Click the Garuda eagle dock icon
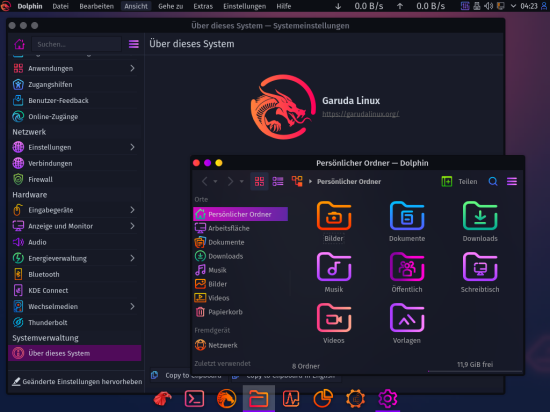Viewport: 550px width, 412px height. coord(162,399)
